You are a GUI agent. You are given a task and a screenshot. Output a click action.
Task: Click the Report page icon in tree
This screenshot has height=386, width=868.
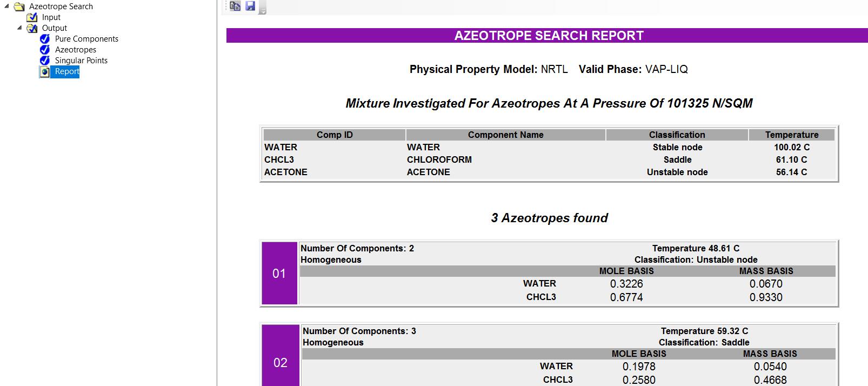coord(45,71)
